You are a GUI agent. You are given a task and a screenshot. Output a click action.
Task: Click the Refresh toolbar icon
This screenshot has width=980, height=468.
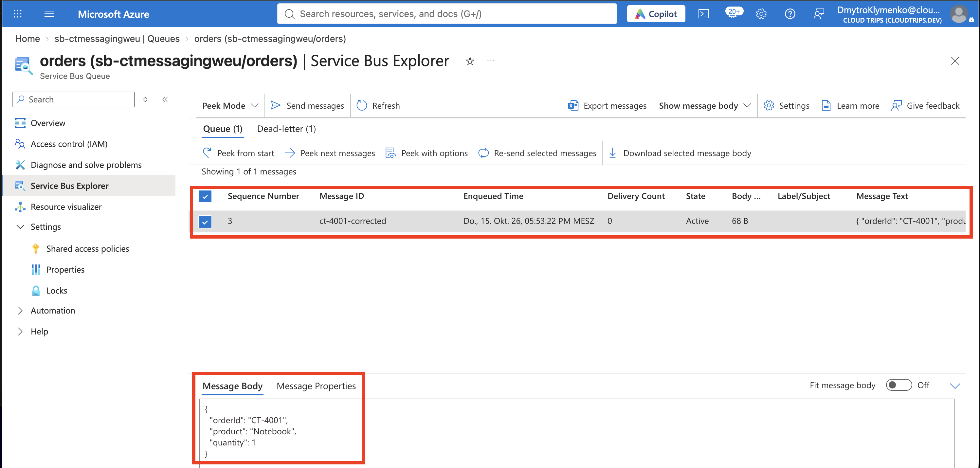click(361, 105)
